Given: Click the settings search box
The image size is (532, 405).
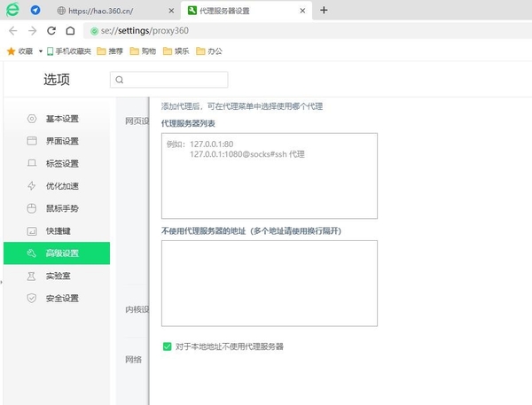Looking at the screenshot, I should [x=168, y=80].
